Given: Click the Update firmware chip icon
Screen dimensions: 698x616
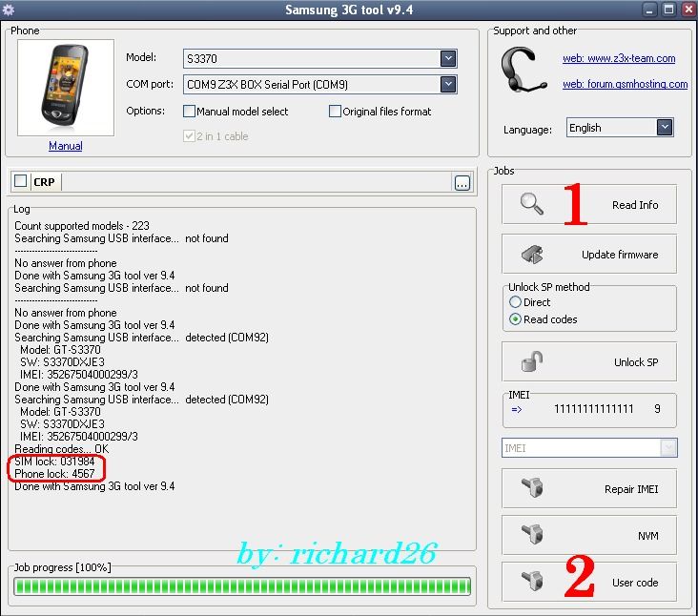Looking at the screenshot, I should pyautogui.click(x=532, y=255).
